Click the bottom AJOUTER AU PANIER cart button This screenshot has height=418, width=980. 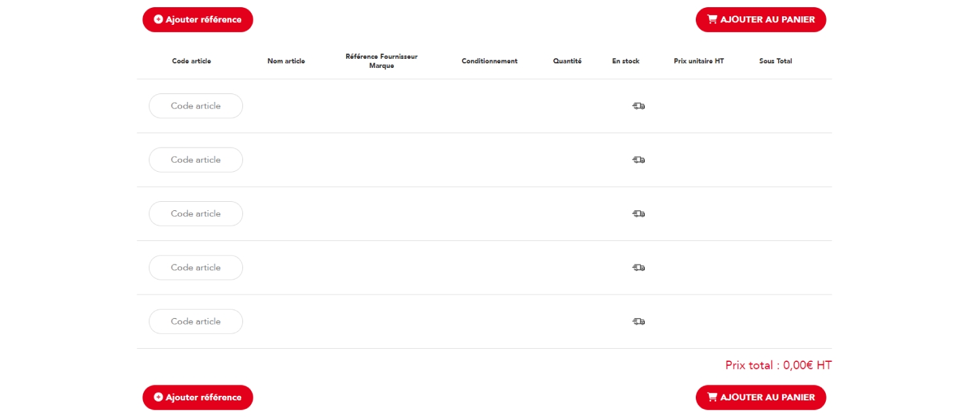(761, 397)
